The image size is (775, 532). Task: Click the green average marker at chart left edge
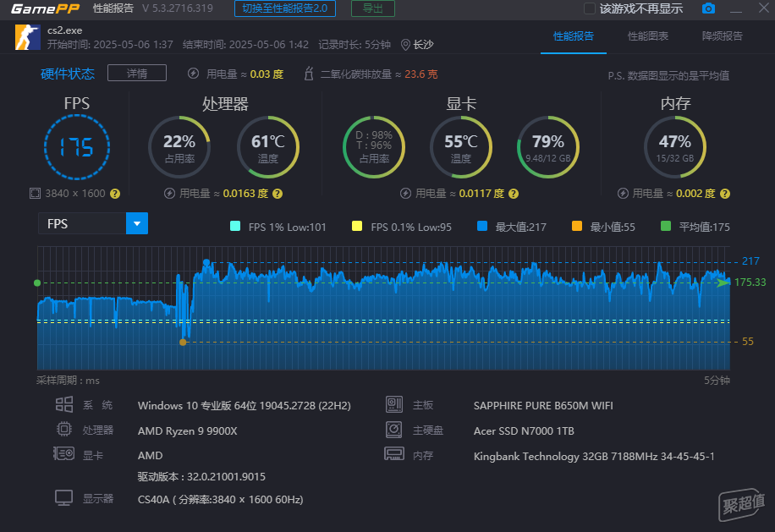(37, 283)
